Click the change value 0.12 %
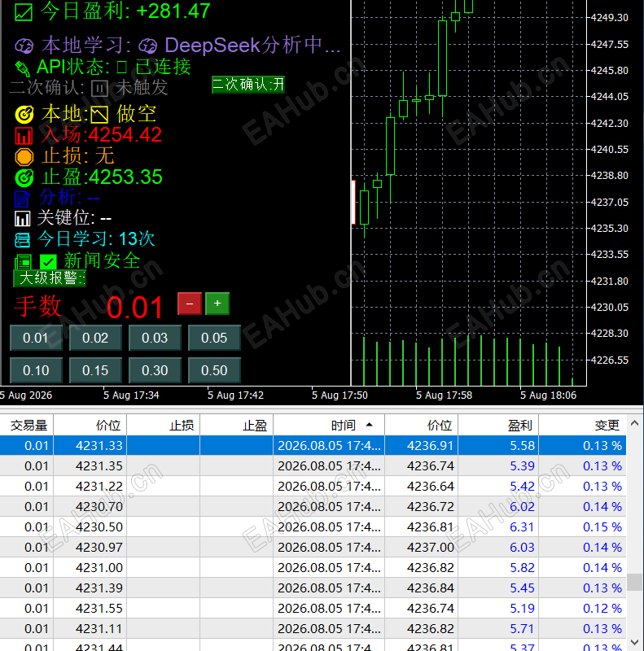The width and height of the screenshot is (644, 651). [602, 609]
